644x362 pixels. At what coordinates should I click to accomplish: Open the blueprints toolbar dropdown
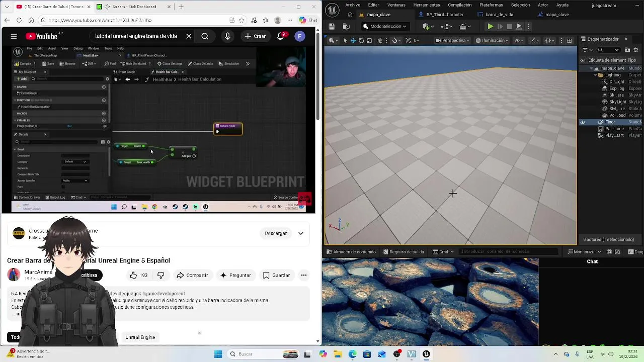[445, 26]
